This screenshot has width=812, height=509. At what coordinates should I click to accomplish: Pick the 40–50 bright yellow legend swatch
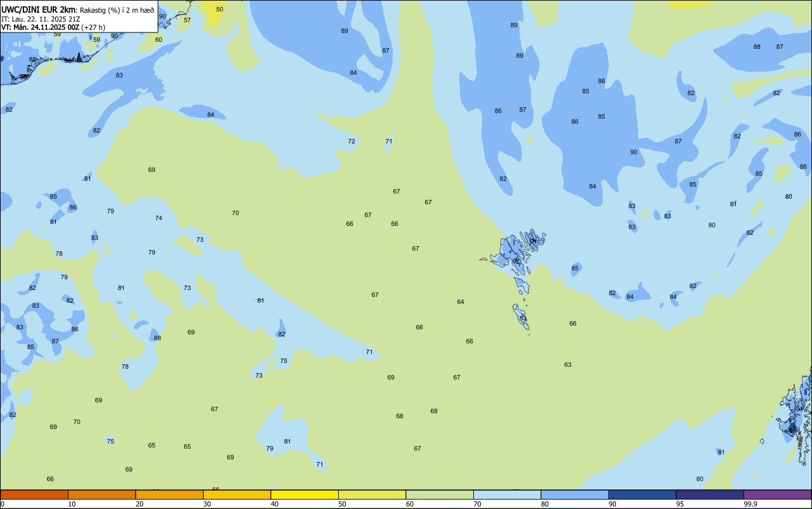(304, 494)
